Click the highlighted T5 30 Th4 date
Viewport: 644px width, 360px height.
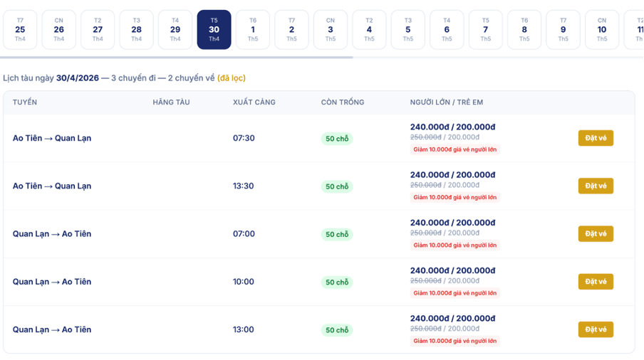214,29
